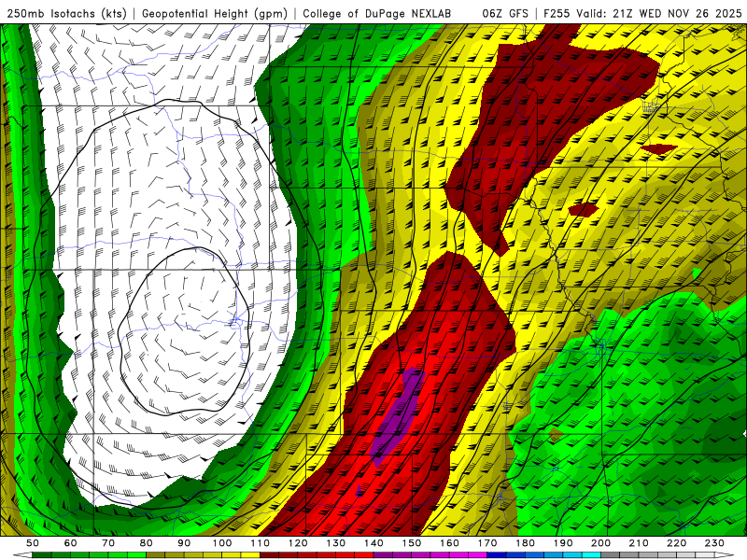Click the 200 label on the color scale

pyautogui.click(x=600, y=543)
